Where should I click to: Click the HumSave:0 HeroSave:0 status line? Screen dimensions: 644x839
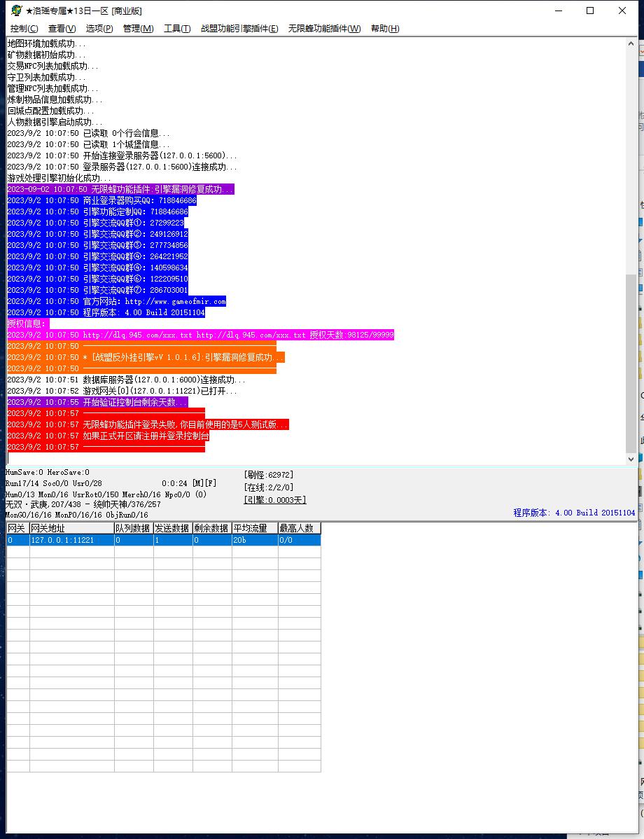tap(48, 473)
